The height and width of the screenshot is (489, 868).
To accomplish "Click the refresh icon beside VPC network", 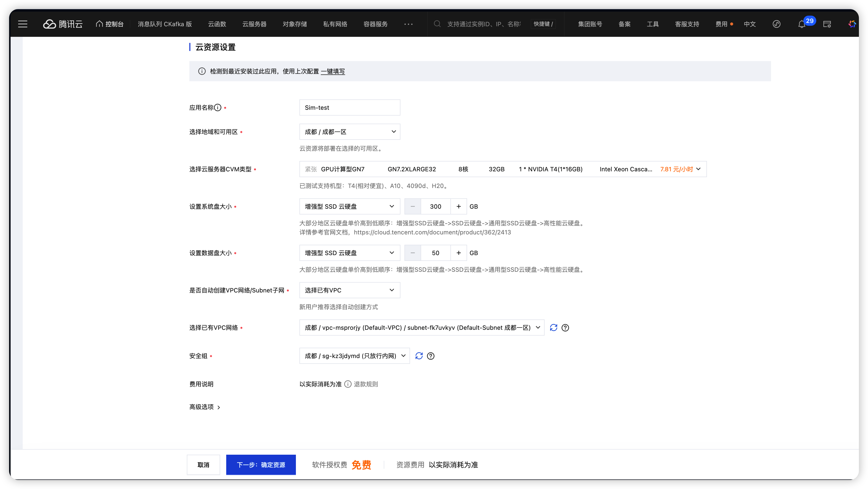I will pos(553,328).
